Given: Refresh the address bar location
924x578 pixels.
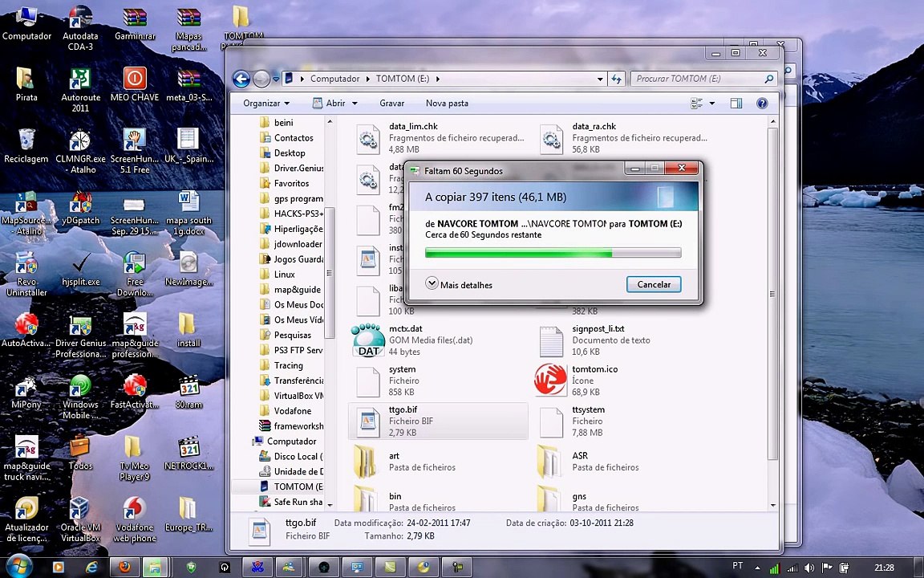Looking at the screenshot, I should (616, 79).
